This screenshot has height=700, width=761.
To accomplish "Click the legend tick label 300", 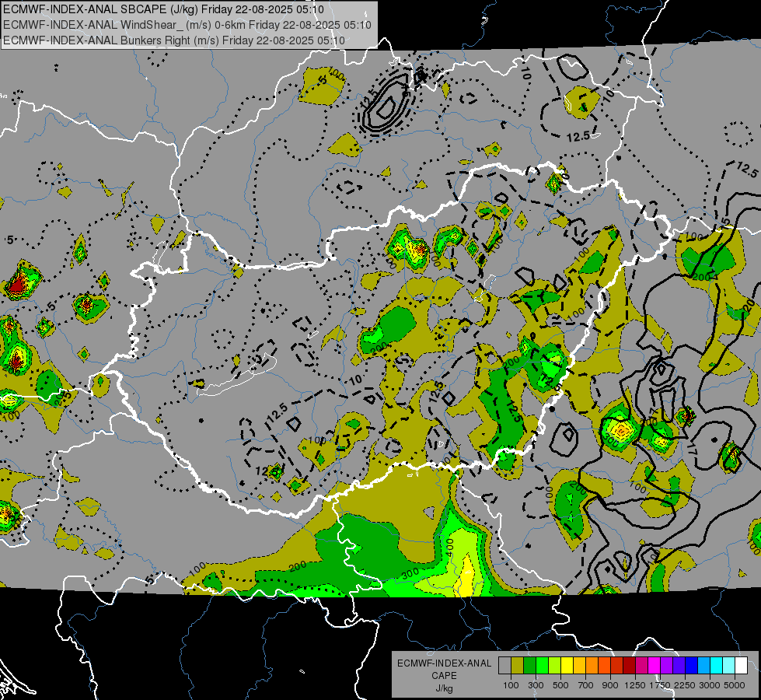I will 536,685.
